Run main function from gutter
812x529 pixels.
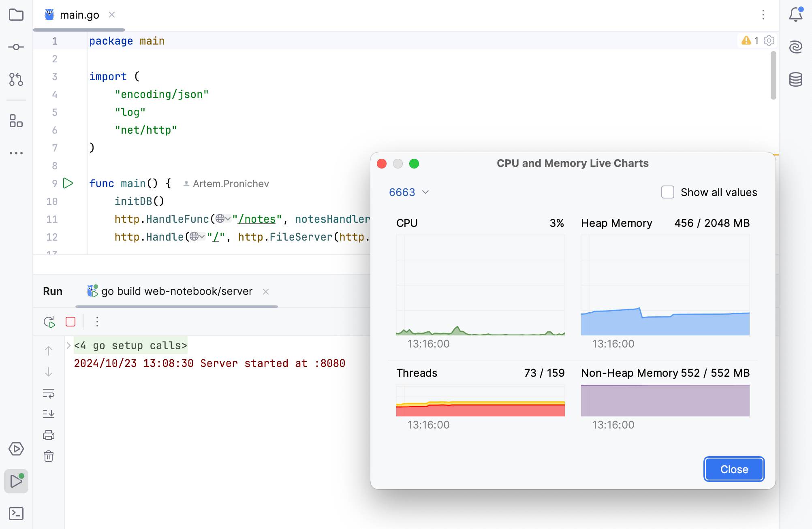pyautogui.click(x=68, y=183)
